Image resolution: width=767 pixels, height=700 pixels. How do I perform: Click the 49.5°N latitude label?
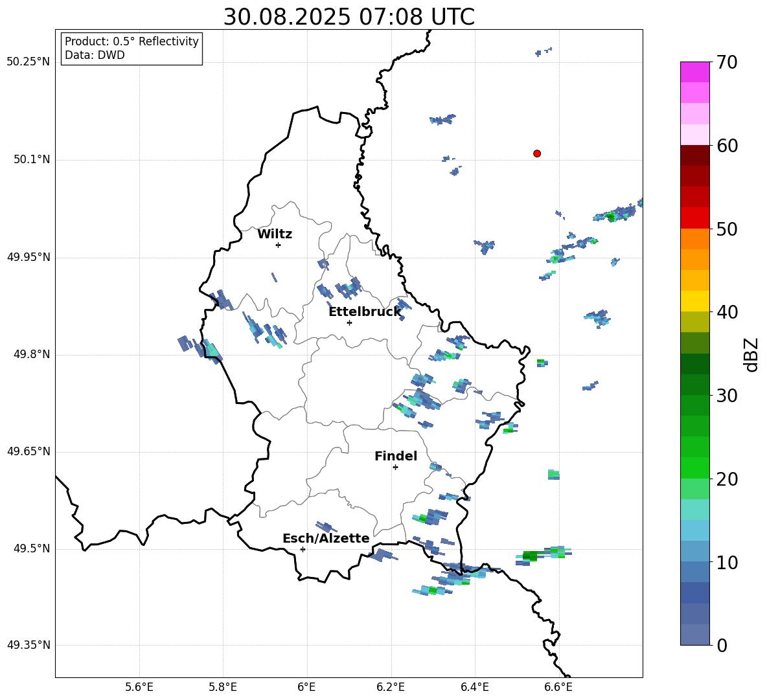31,548
